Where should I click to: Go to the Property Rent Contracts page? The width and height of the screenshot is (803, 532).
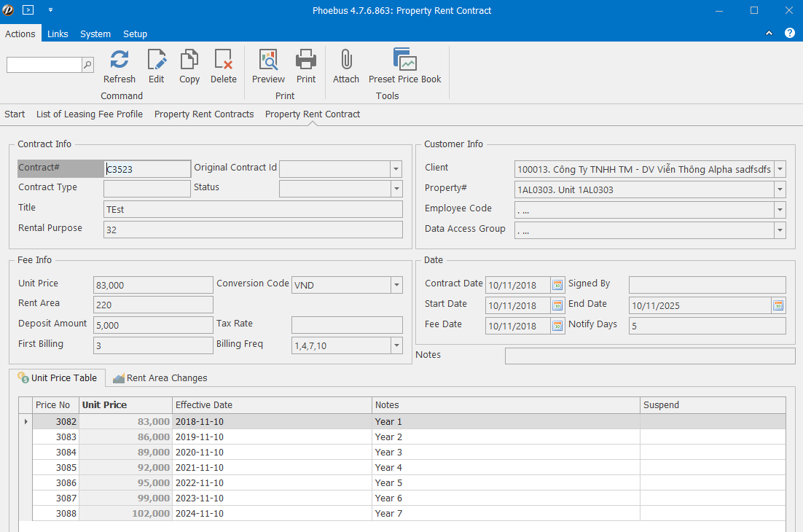pyautogui.click(x=204, y=114)
